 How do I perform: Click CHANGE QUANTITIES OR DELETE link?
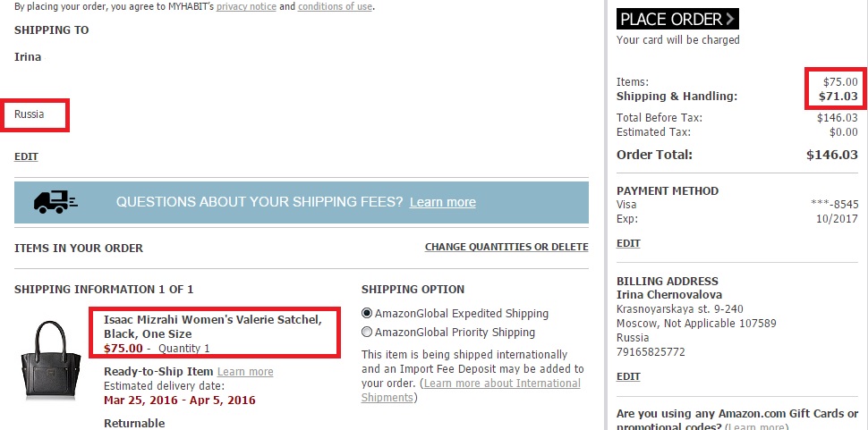[x=506, y=248]
